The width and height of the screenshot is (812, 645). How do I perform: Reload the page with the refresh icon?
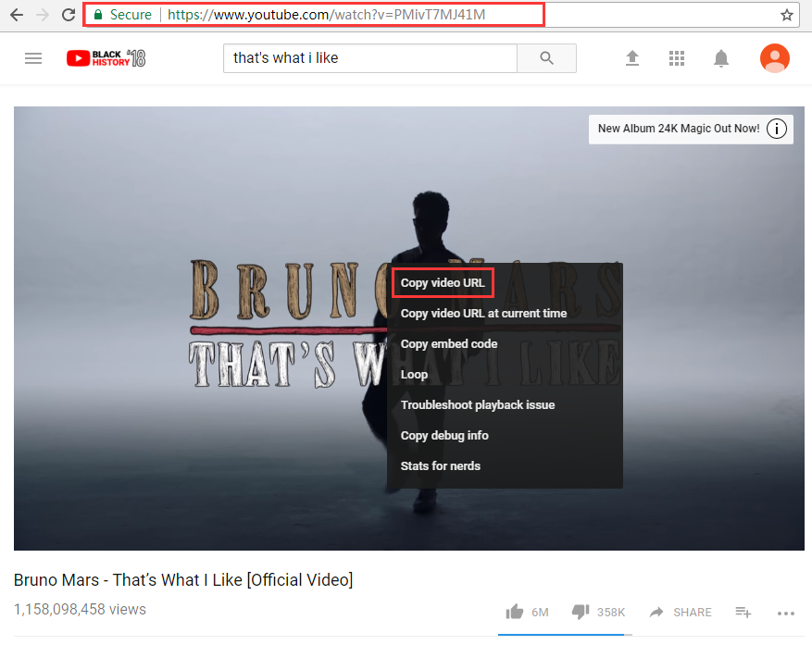69,15
